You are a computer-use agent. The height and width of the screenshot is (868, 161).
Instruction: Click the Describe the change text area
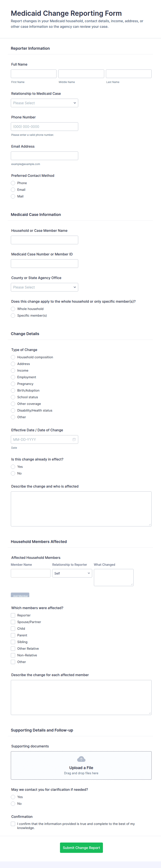coord(81,509)
